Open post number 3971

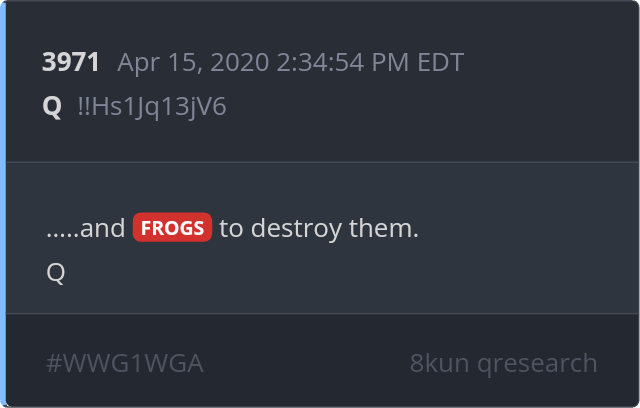coord(71,62)
